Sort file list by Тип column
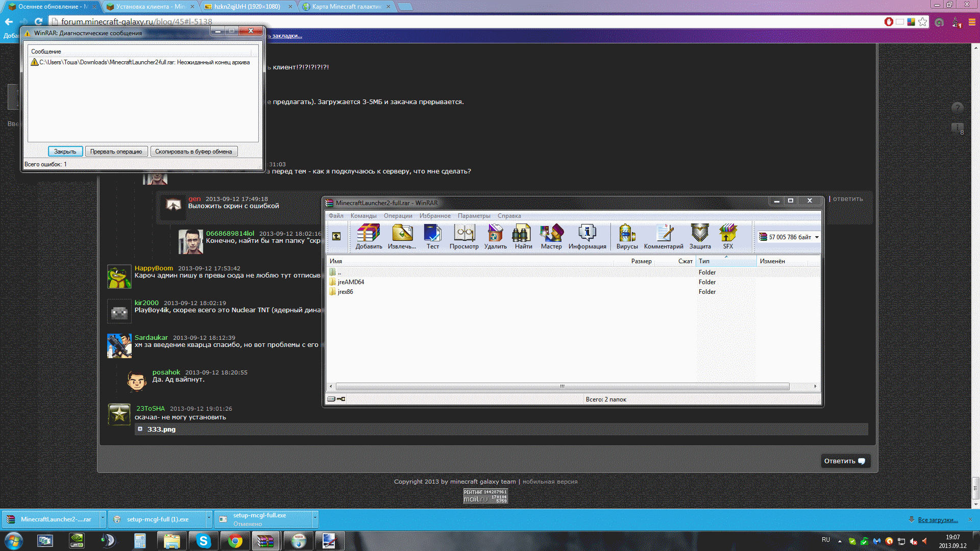 click(x=726, y=261)
